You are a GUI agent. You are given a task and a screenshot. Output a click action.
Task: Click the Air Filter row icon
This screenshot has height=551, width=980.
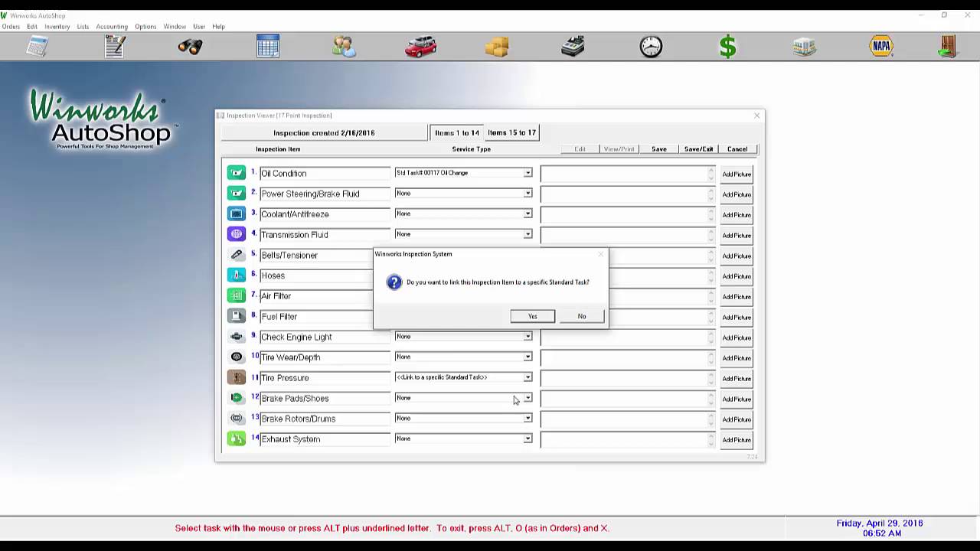point(237,295)
